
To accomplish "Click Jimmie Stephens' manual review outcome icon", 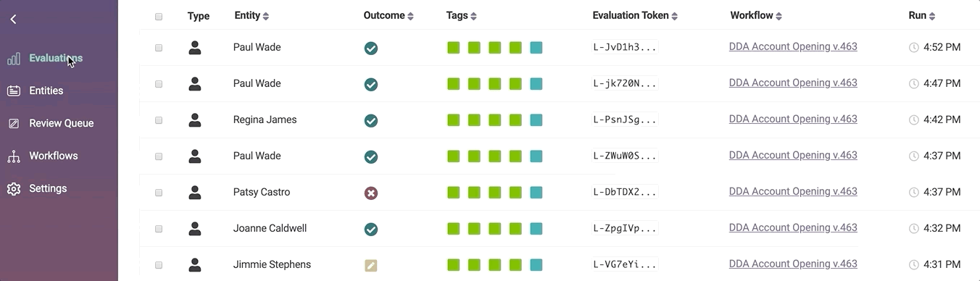I will (371, 266).
